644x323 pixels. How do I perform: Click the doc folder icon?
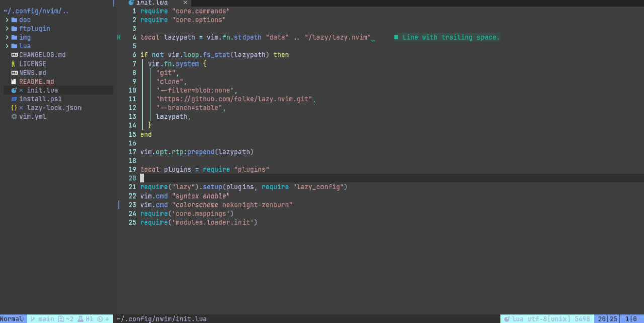pos(14,20)
